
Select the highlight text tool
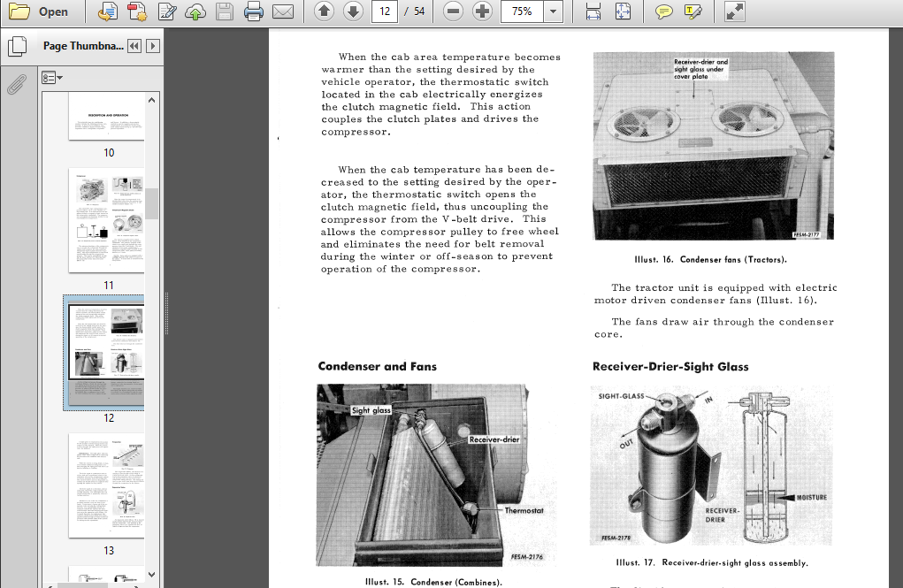coord(693,11)
